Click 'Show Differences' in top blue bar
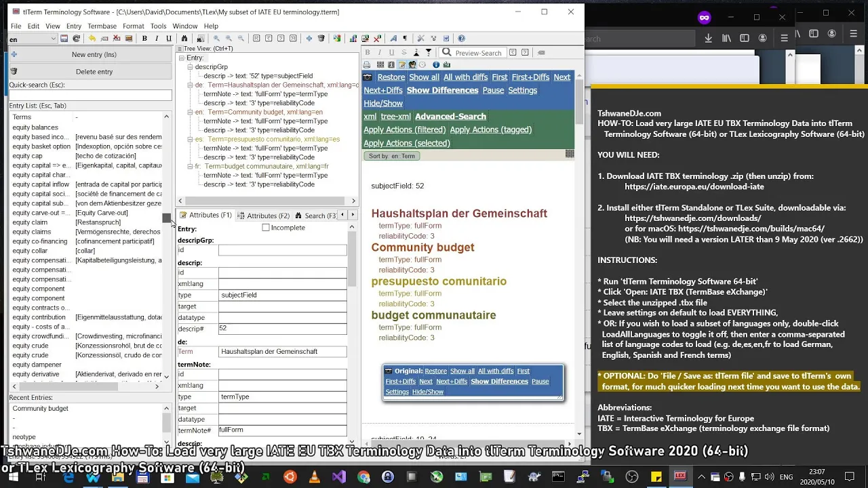Image resolution: width=868 pixels, height=488 pixels. coord(442,90)
